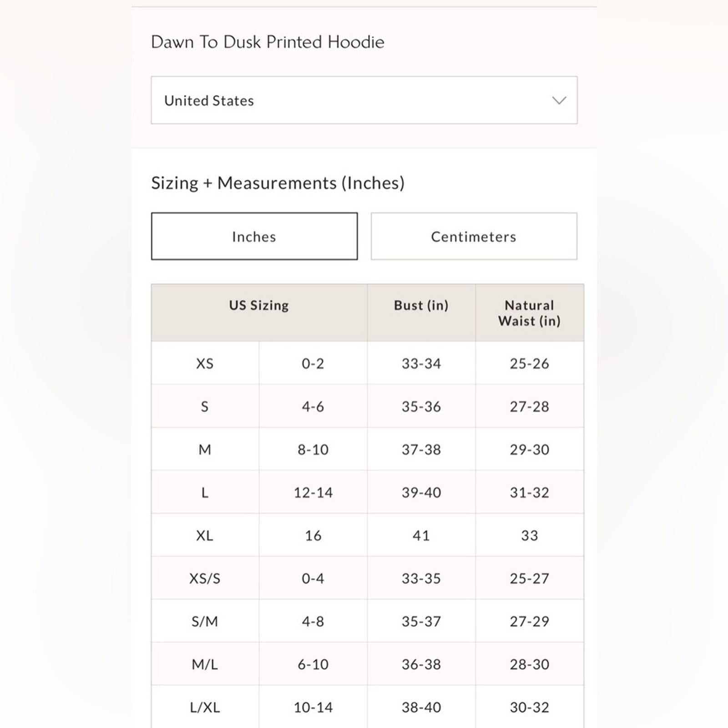Screen dimensions: 728x728
Task: Click the US Sizing column header
Action: pyautogui.click(x=258, y=305)
